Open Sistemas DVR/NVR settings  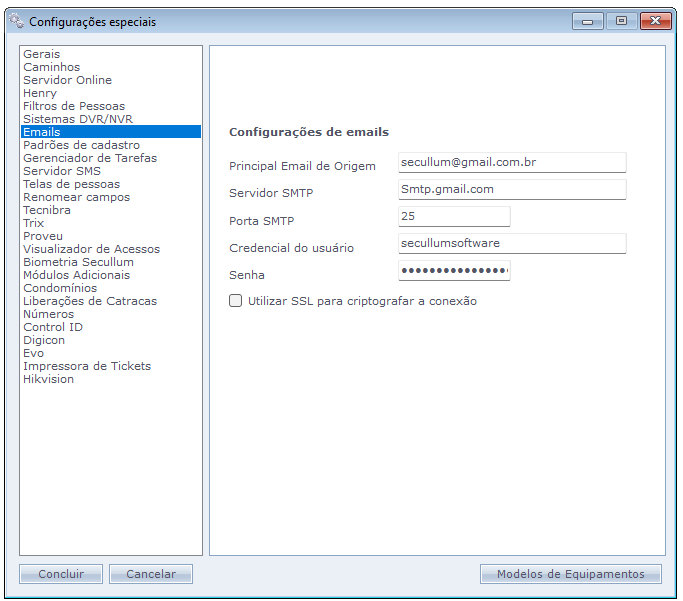pos(78,119)
